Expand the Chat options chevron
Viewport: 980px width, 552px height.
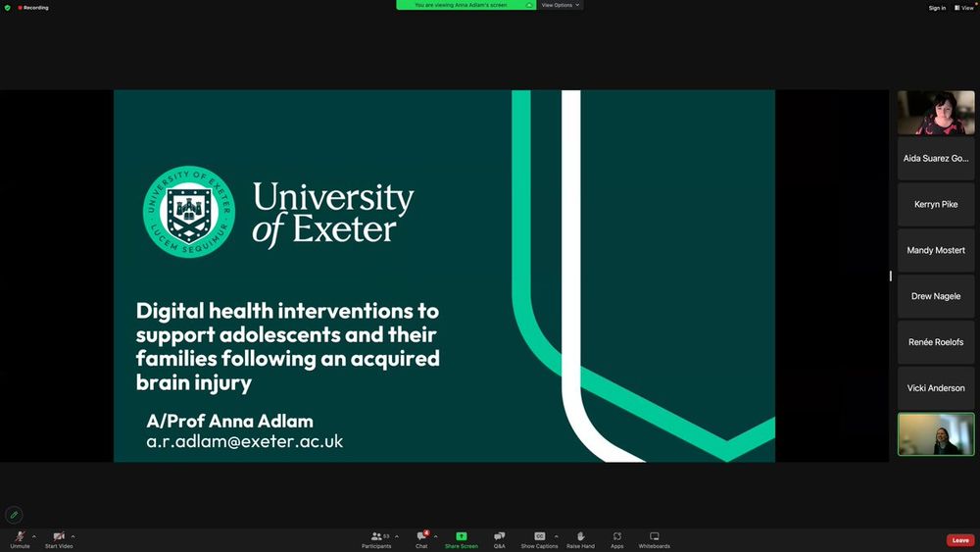pyautogui.click(x=436, y=536)
